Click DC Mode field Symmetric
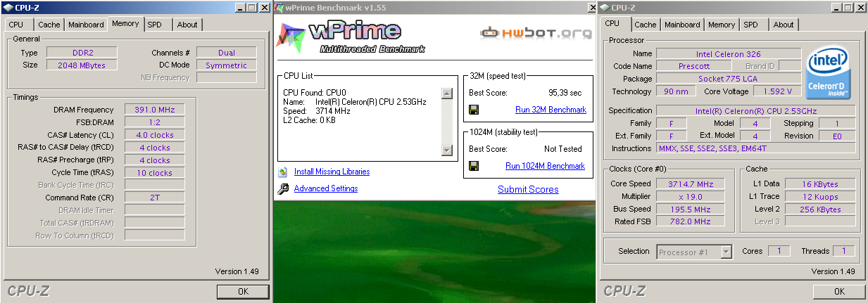Image resolution: width=868 pixels, height=303 pixels. click(x=226, y=65)
